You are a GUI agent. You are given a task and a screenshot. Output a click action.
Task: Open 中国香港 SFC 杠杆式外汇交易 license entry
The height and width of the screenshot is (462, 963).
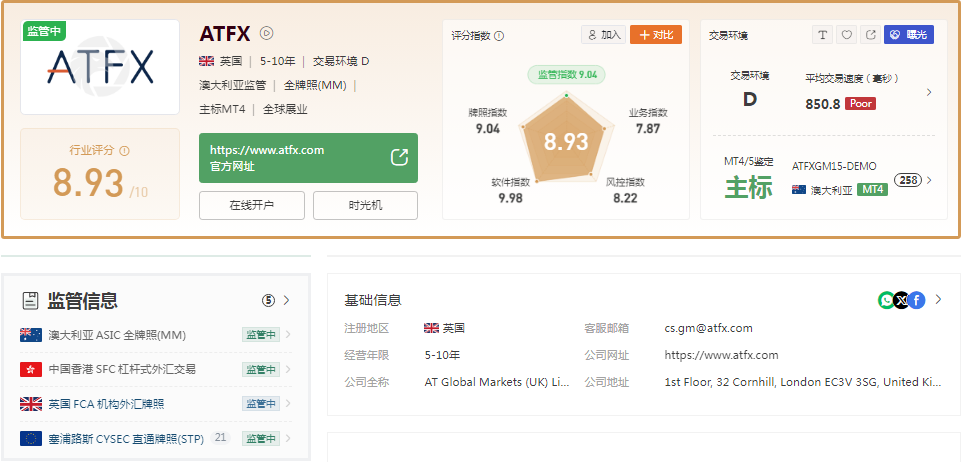(x=122, y=369)
